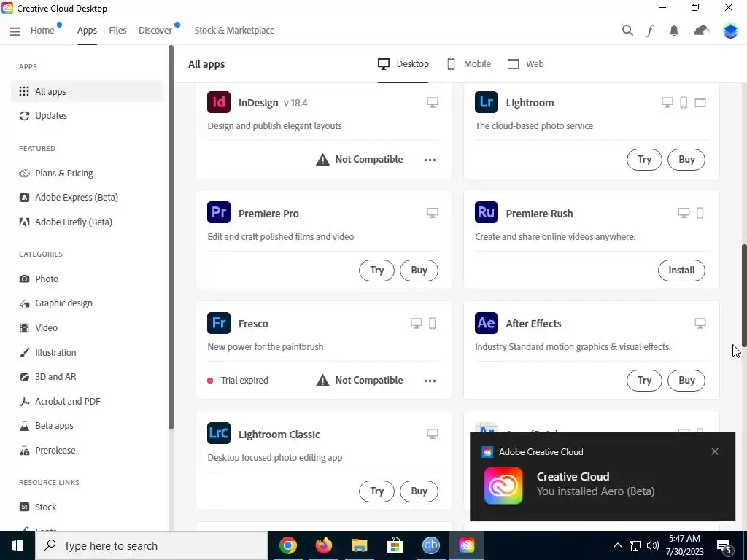This screenshot has height=560, width=747.
Task: Open the Windows action center
Action: pos(724,546)
